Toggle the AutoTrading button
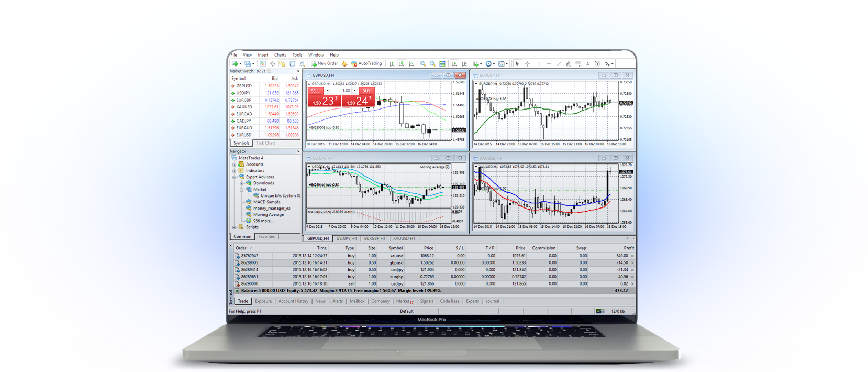 click(x=366, y=64)
